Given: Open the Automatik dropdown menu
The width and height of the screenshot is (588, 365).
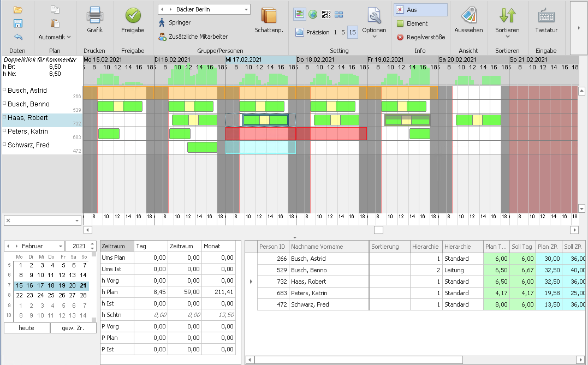Looking at the screenshot, I should (55, 37).
